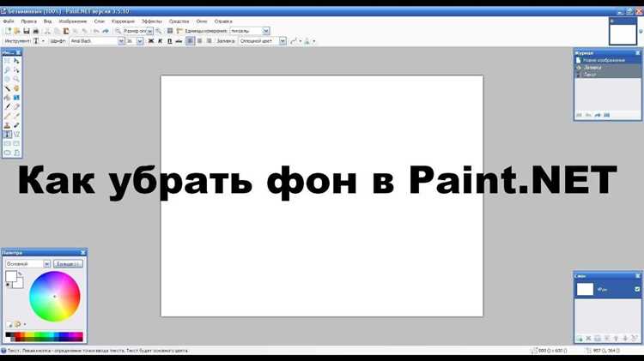Select the Pan hand tool
The width and height of the screenshot is (644, 361).
16,88
